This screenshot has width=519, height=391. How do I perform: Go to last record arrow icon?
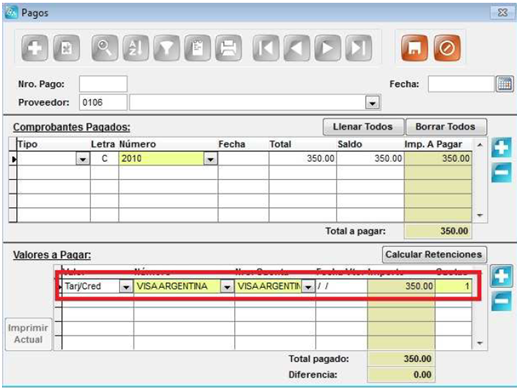pyautogui.click(x=359, y=48)
